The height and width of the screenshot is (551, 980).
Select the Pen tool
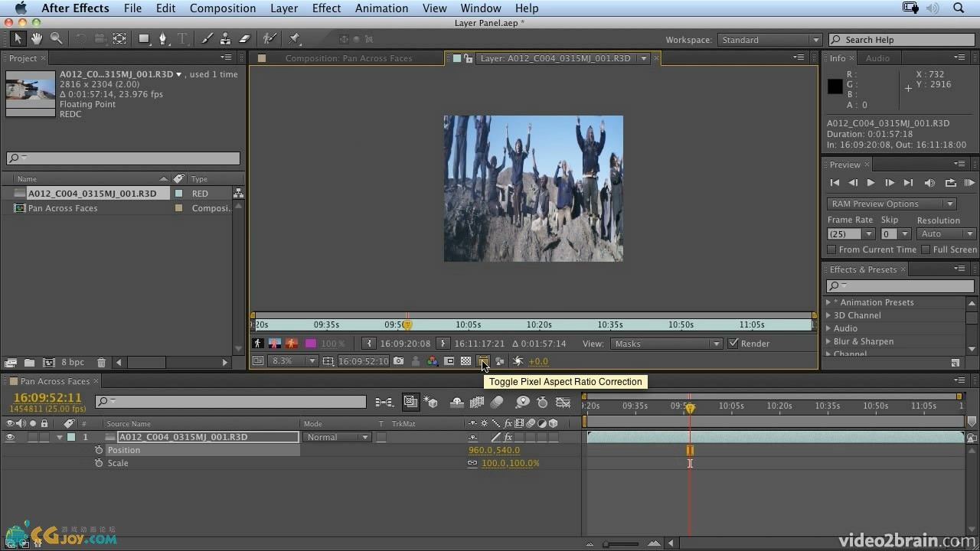[x=163, y=38]
